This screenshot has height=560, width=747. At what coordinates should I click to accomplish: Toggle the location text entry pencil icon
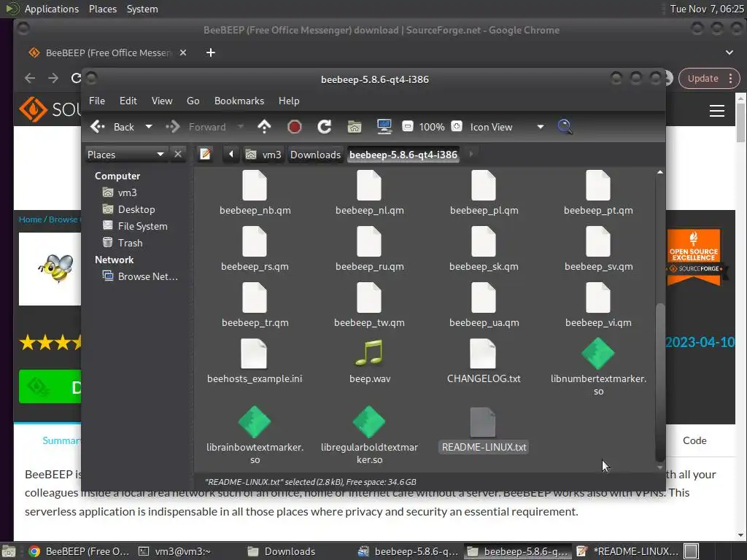tap(205, 155)
